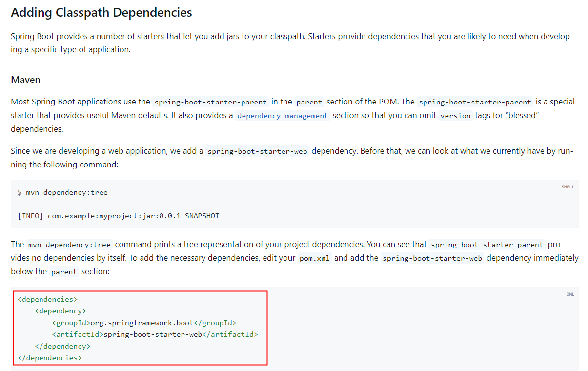Viewport: 588px width, 371px height.
Task: Click the inline "version" code text
Action: tap(455, 116)
